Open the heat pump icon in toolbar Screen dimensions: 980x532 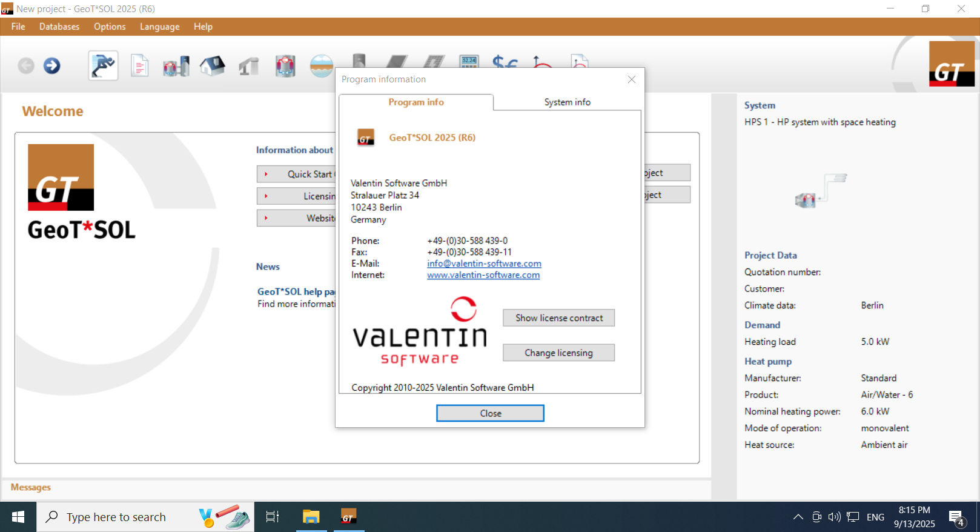pyautogui.click(x=285, y=66)
